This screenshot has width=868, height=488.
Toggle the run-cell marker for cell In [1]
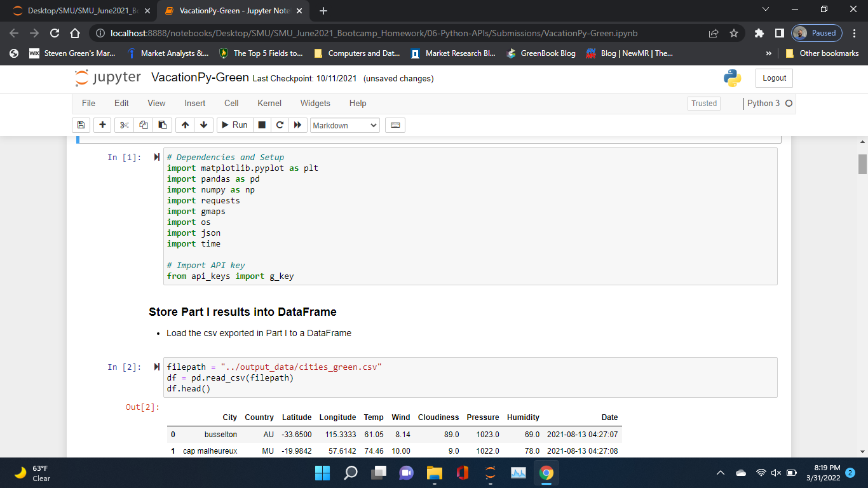click(157, 157)
